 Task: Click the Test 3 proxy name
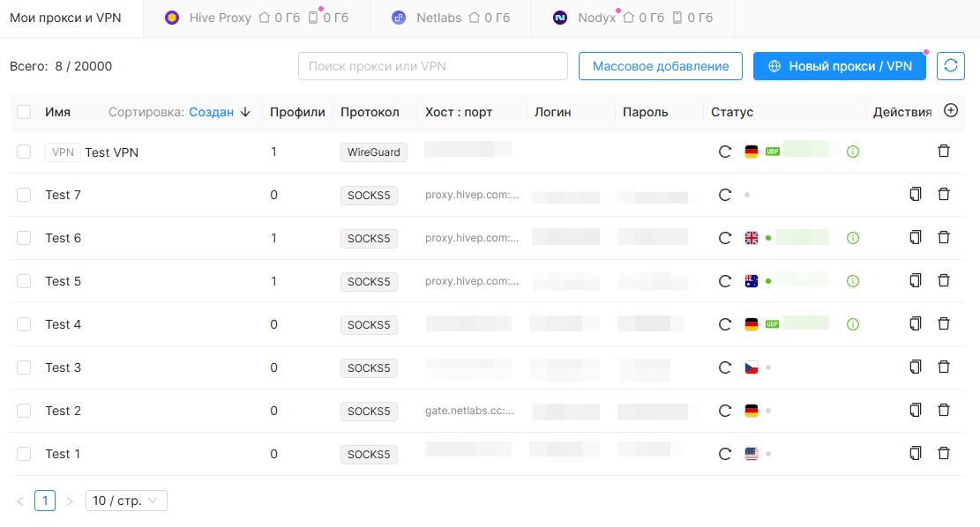(64, 367)
